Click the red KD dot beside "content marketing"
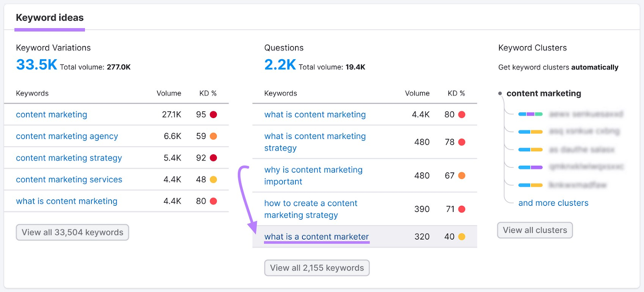This screenshot has height=292, width=644. 213,114
